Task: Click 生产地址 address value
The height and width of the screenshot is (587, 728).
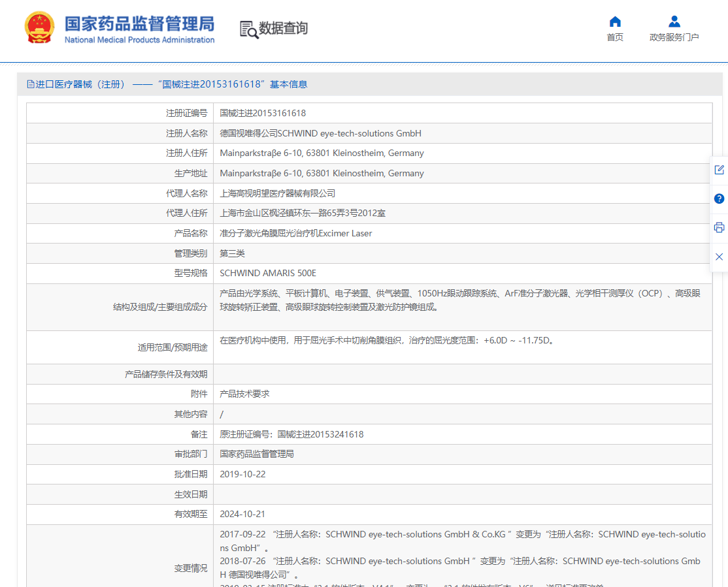Action: [322, 173]
